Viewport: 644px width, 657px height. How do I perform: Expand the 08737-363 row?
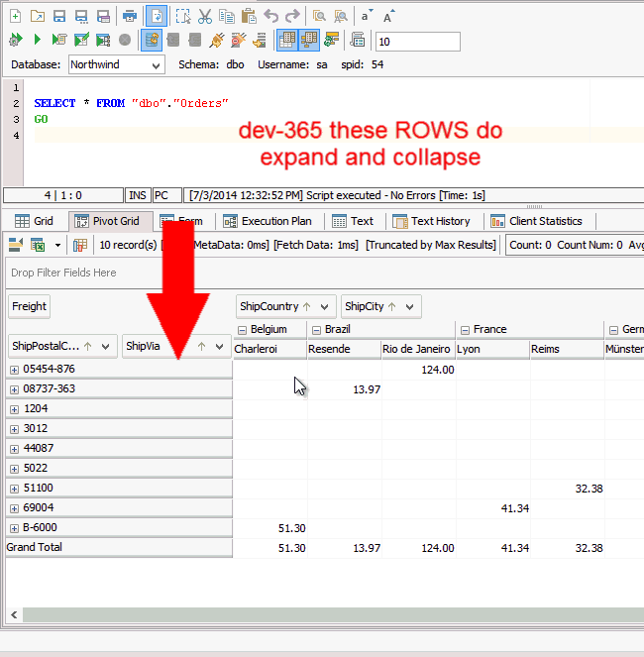(14, 389)
